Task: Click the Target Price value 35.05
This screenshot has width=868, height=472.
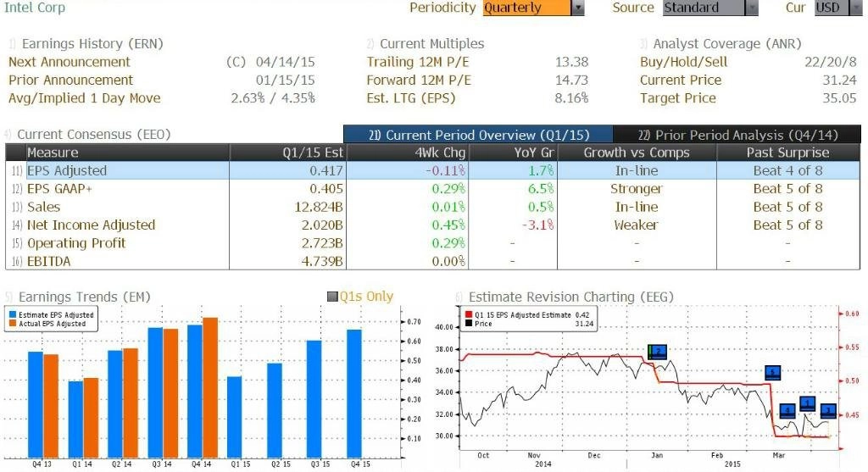Action: [x=840, y=98]
